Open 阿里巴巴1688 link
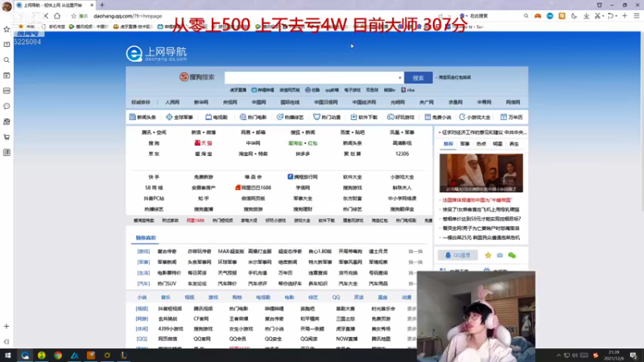This screenshot has width=644, height=362. click(x=253, y=187)
